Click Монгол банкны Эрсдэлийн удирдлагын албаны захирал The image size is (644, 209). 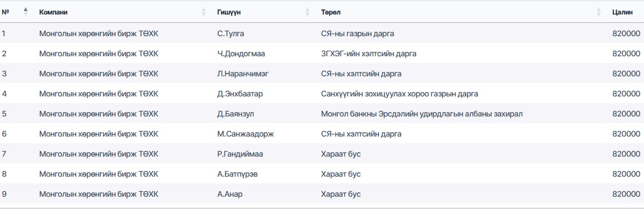tap(422, 114)
